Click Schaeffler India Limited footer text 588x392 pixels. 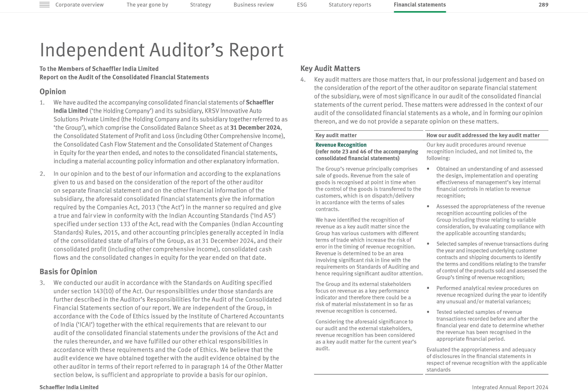click(x=69, y=387)
